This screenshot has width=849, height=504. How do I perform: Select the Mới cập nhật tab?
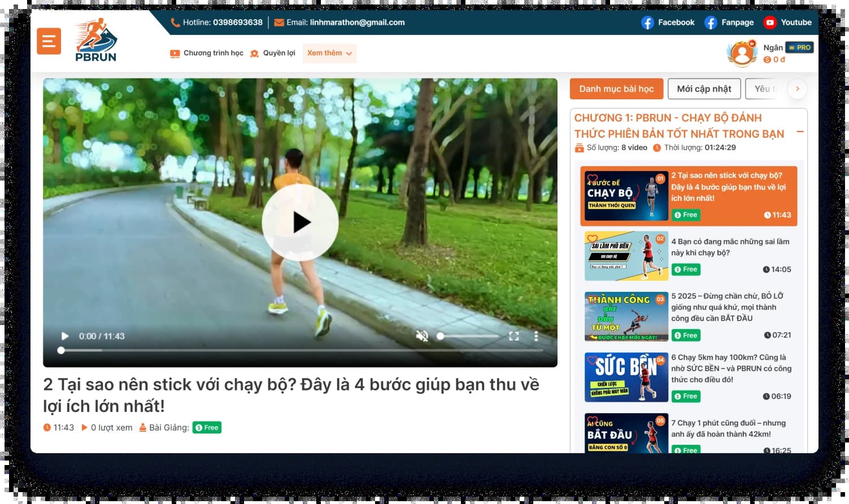704,89
